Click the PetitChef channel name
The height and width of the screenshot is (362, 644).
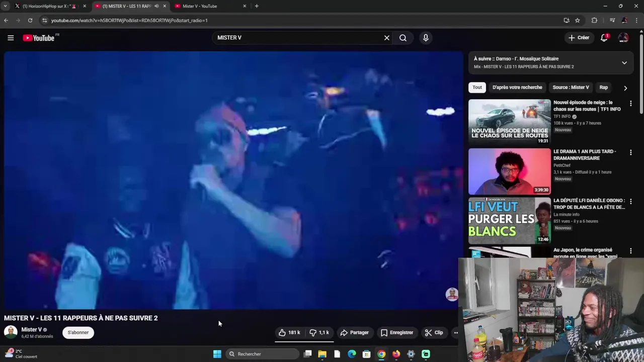point(562,165)
